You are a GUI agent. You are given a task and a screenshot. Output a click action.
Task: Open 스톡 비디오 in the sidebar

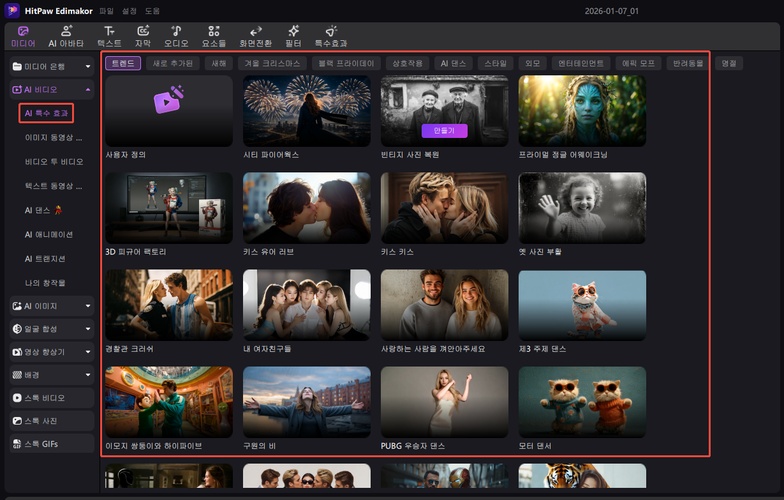click(52, 397)
